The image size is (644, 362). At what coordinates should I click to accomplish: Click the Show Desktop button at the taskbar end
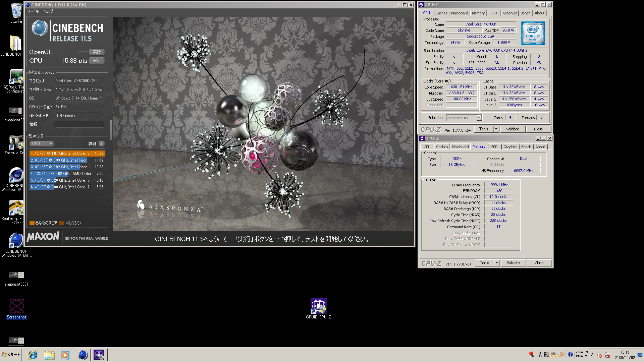pyautogui.click(x=640, y=355)
